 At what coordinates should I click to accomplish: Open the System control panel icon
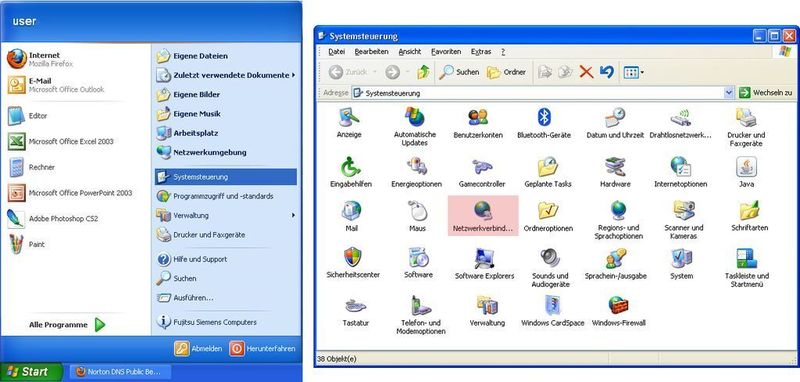682,263
